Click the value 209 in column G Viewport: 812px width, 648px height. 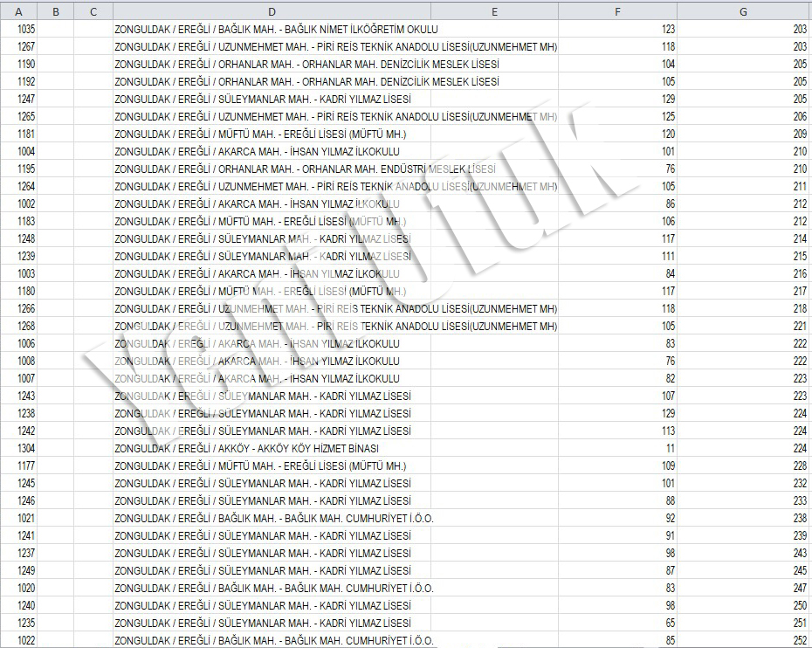click(800, 134)
